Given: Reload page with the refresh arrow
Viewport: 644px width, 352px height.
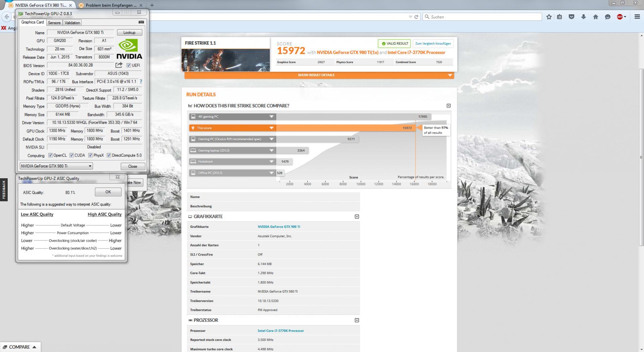Looking at the screenshot, I should coord(416,17).
